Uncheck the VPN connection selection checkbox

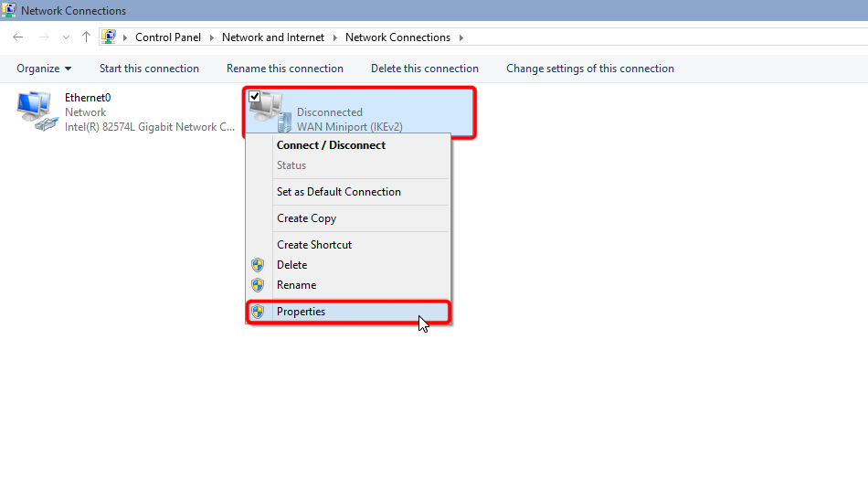click(x=254, y=97)
